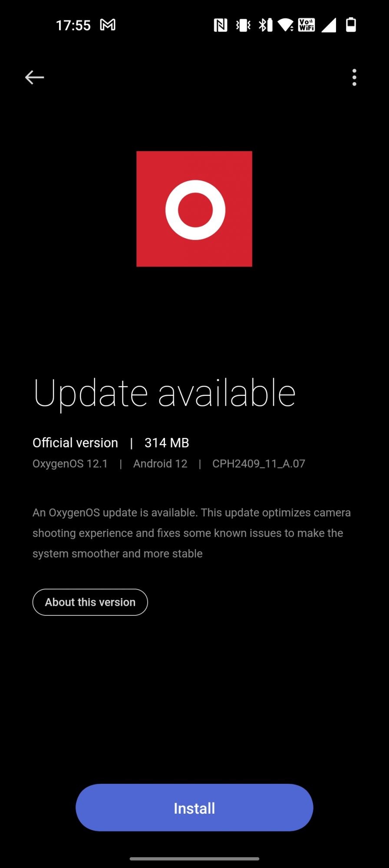Tap the Official version label

pyautogui.click(x=75, y=443)
